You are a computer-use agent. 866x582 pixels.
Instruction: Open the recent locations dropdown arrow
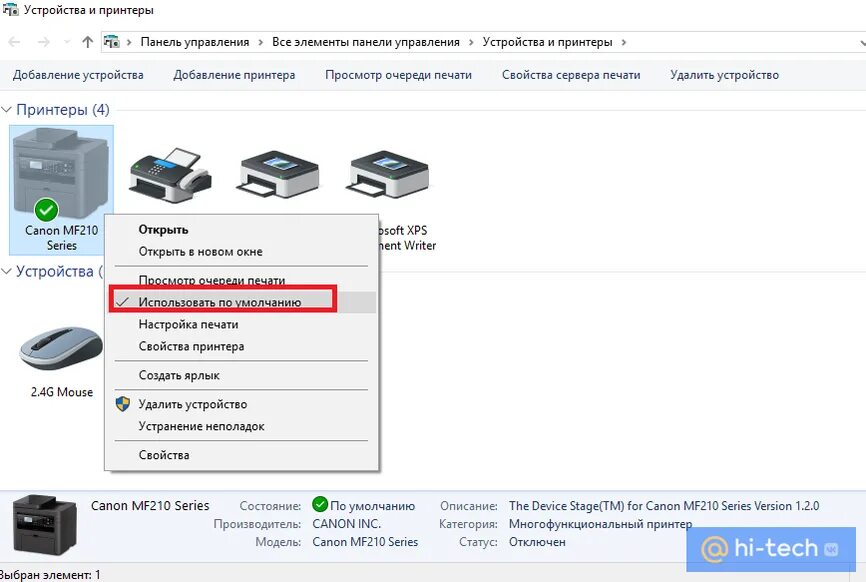(x=67, y=42)
